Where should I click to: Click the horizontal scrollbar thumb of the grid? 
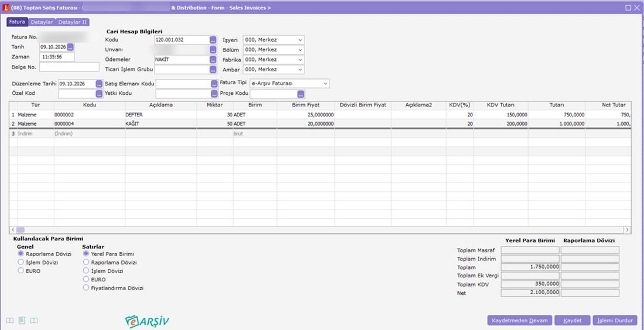point(20,230)
